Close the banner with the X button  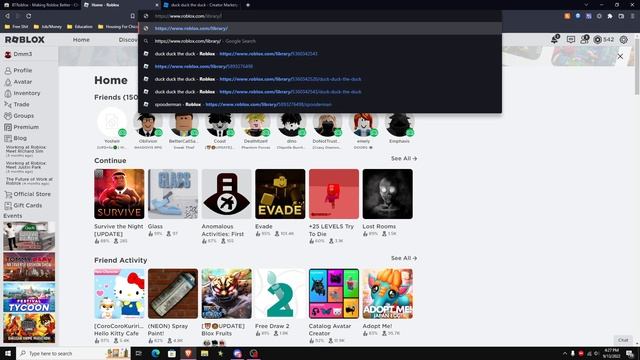point(620,56)
